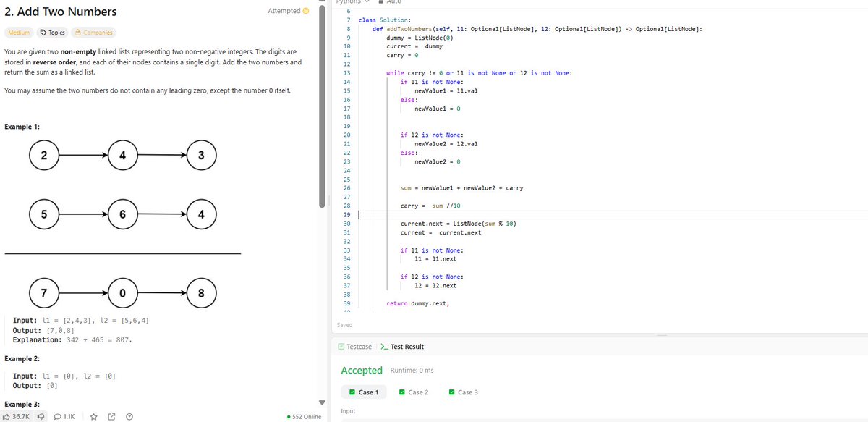Select the Case 3 result tab
The height and width of the screenshot is (422, 868).
tap(464, 392)
